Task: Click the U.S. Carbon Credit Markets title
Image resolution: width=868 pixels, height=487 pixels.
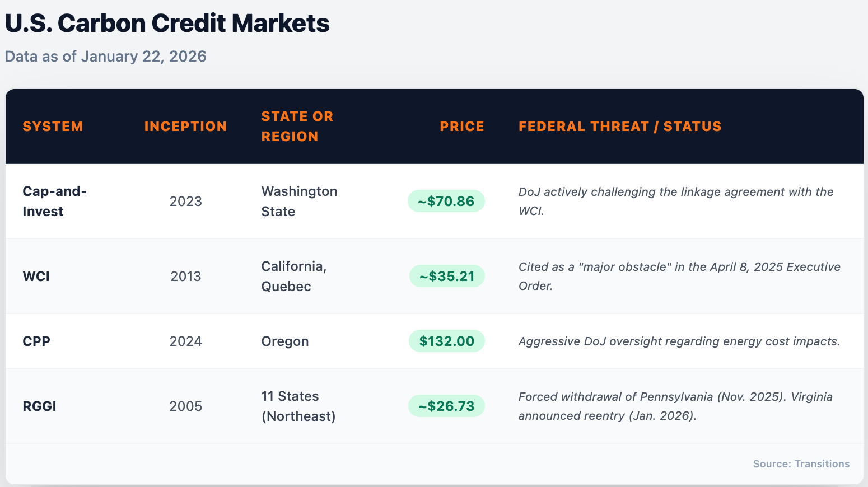Action: [167, 24]
